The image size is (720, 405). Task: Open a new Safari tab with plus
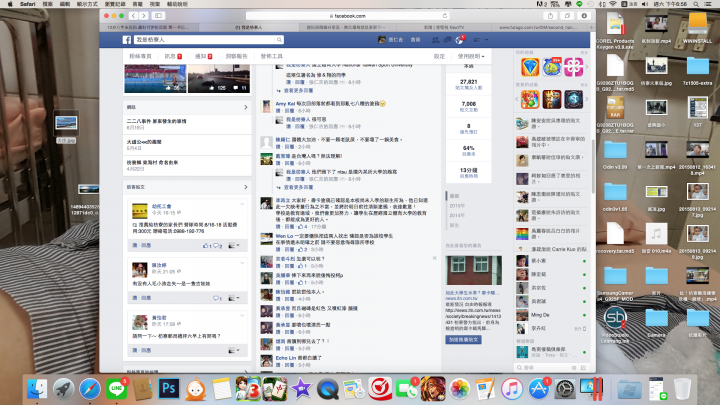(591, 28)
